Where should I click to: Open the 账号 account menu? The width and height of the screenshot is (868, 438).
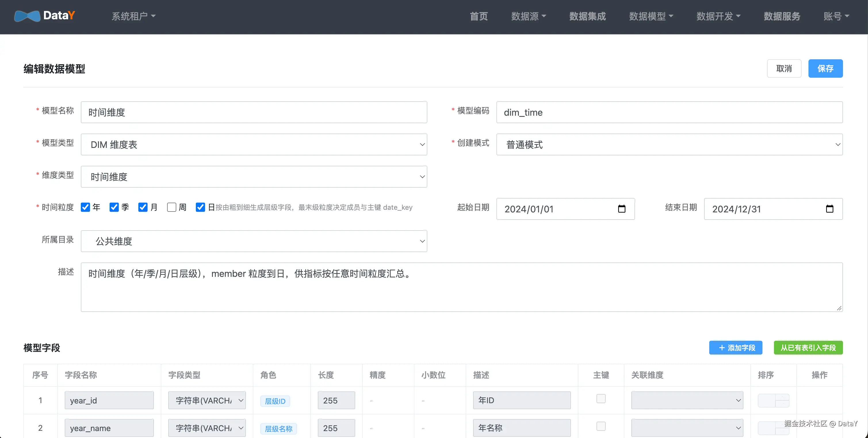836,16
